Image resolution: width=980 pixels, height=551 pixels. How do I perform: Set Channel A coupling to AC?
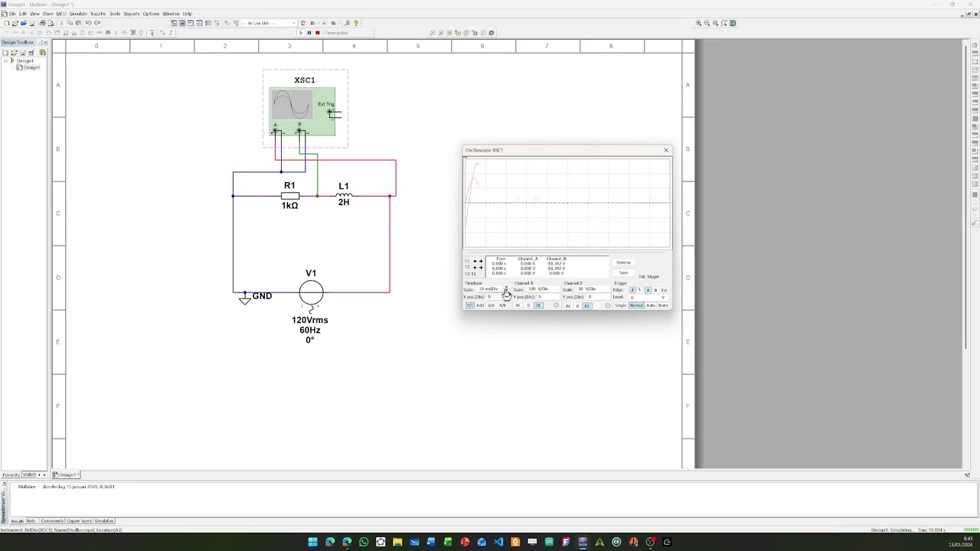tap(518, 305)
